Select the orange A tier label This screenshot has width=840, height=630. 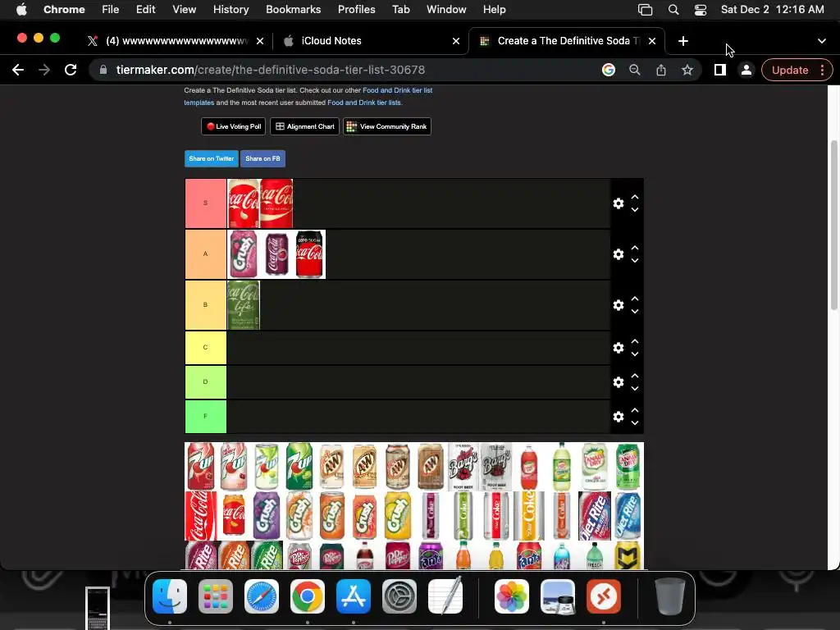coord(206,254)
